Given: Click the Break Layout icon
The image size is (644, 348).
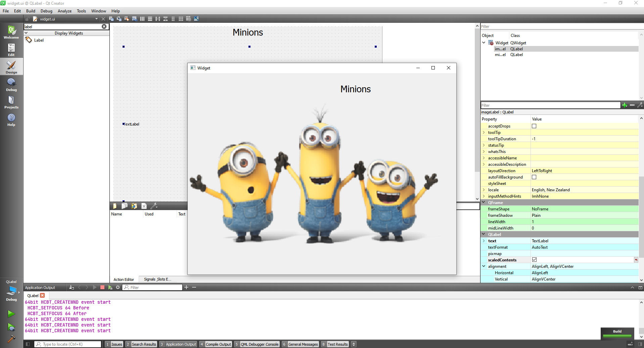Looking at the screenshot, I should click(x=189, y=19).
